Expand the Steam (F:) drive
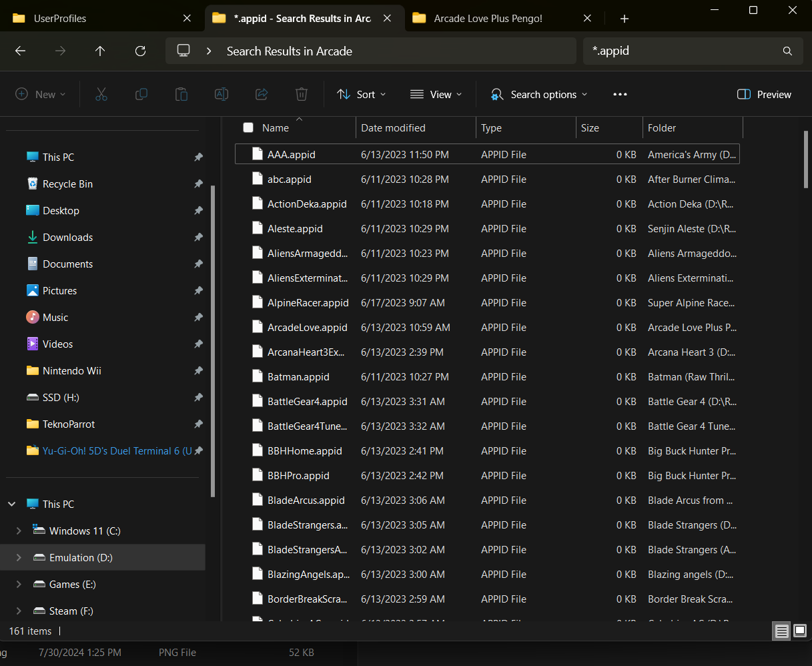 pyautogui.click(x=19, y=611)
